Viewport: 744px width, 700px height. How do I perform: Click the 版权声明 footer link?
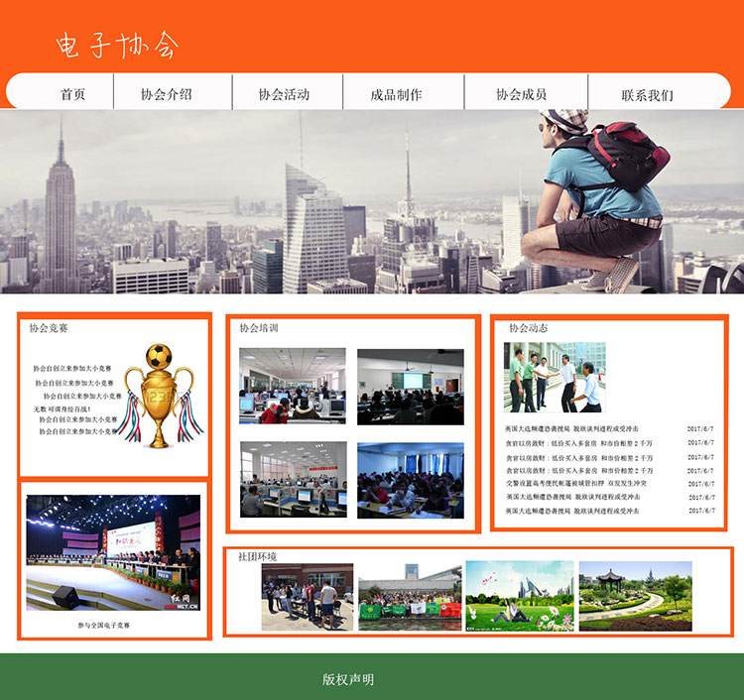pos(348,680)
